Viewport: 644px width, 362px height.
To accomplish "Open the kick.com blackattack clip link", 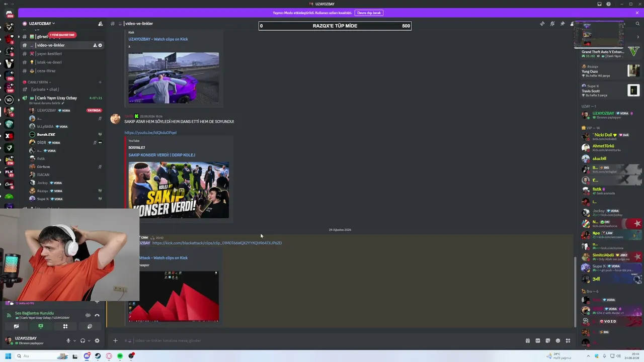I will [x=217, y=243].
